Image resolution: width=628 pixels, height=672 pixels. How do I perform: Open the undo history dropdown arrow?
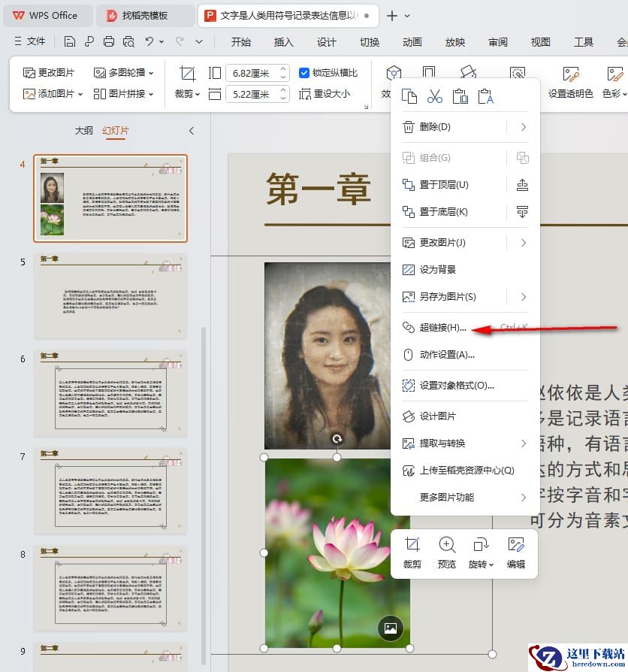162,41
